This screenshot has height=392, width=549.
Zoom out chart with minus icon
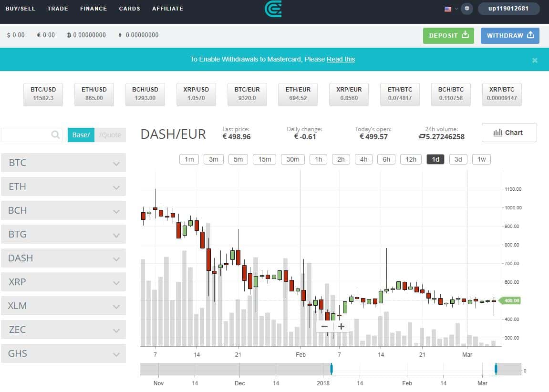324,327
